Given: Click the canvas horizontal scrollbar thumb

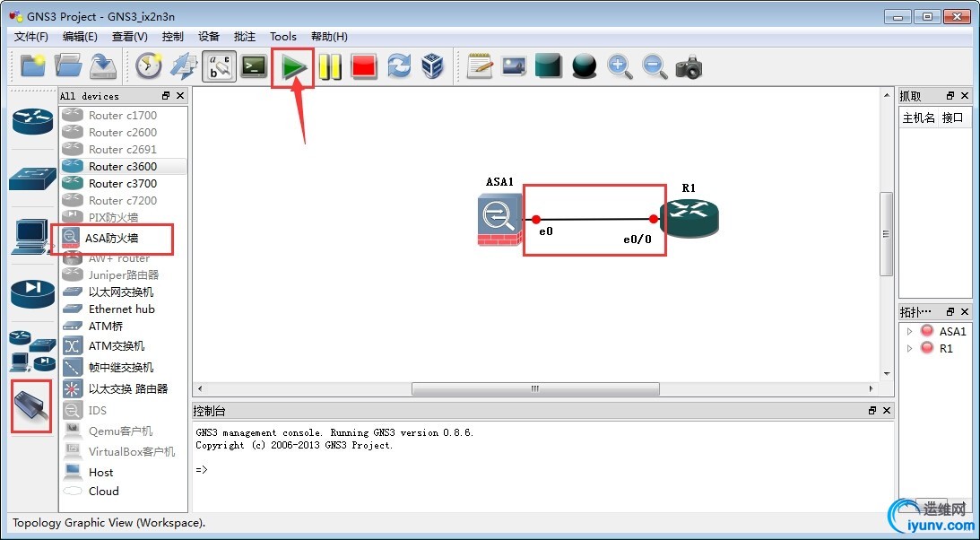Looking at the screenshot, I should click(535, 388).
